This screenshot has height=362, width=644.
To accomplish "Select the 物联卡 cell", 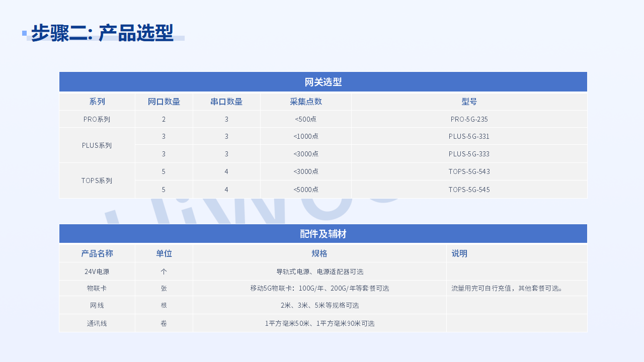I will coord(97,288).
